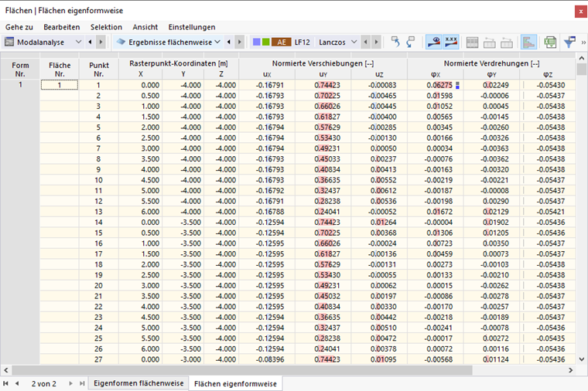Switch to Eigenformen flächenweise tab
The width and height of the screenshot is (588, 391).
click(138, 383)
